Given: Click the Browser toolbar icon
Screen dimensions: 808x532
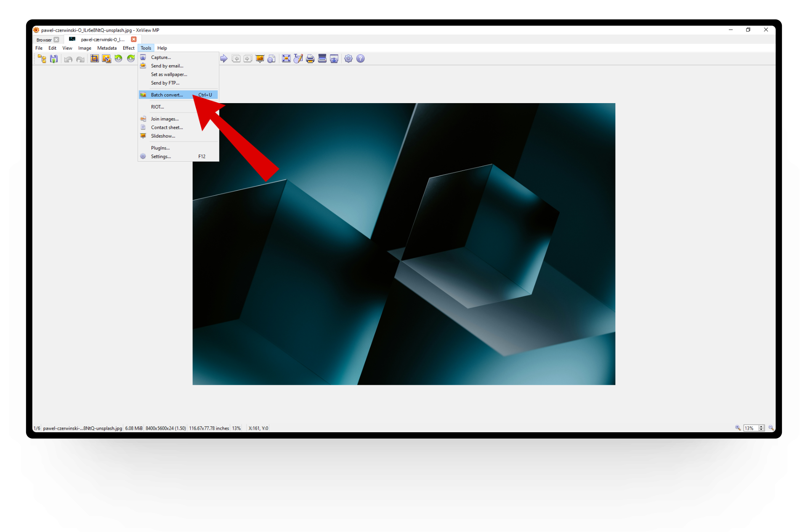Looking at the screenshot, I should coord(42,59).
